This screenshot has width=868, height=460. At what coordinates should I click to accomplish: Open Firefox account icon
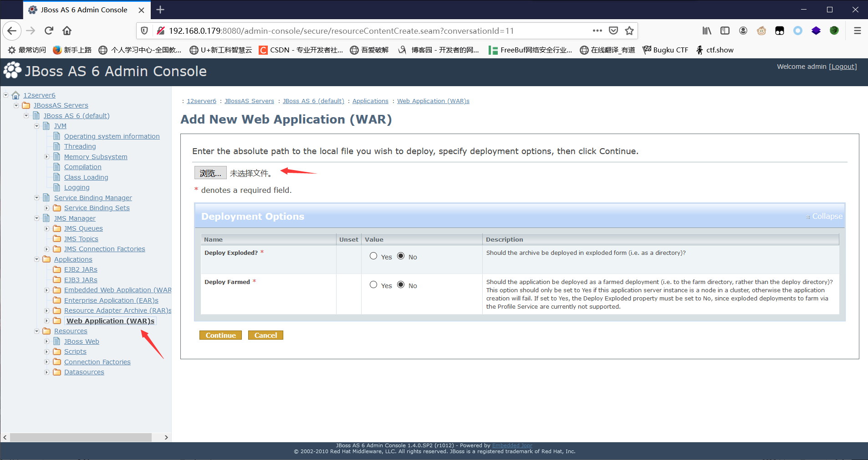(743, 31)
